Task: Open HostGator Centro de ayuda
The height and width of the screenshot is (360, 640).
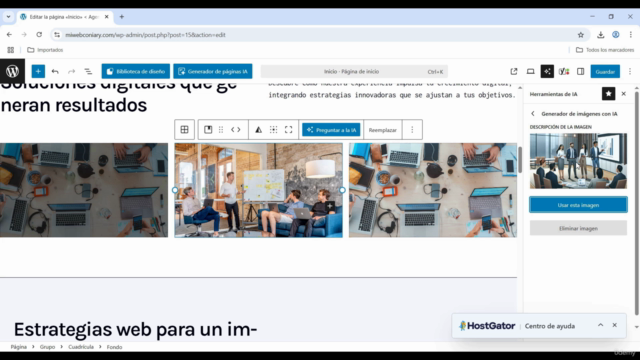Action: point(550,326)
